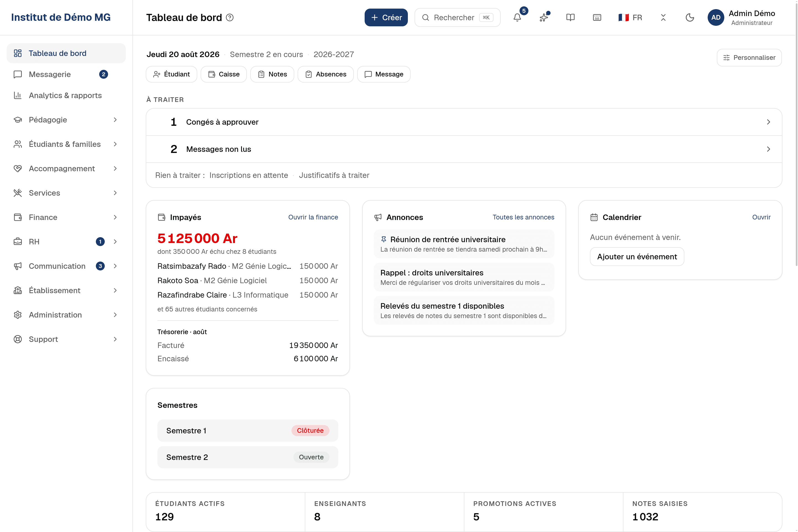The image size is (798, 532).
Task: Expand Étudiants & familles chevron
Action: click(x=115, y=144)
